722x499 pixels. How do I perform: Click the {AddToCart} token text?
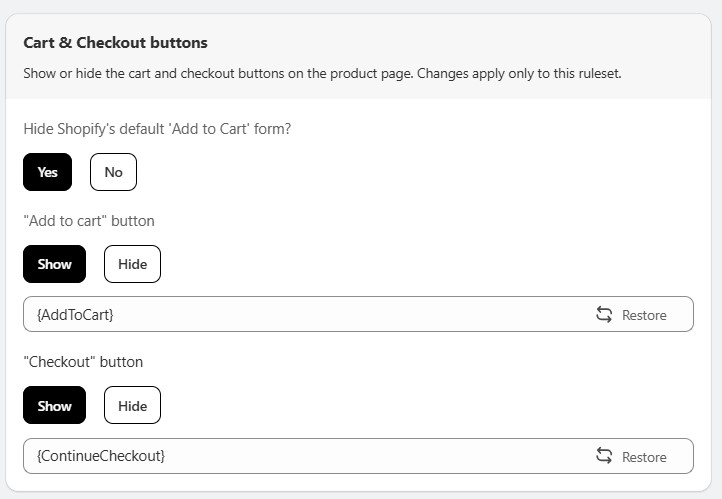[75, 314]
